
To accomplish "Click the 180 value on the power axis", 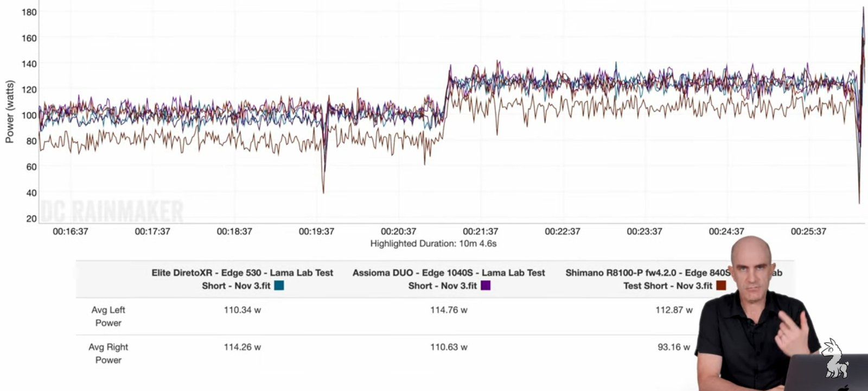I will click(29, 12).
